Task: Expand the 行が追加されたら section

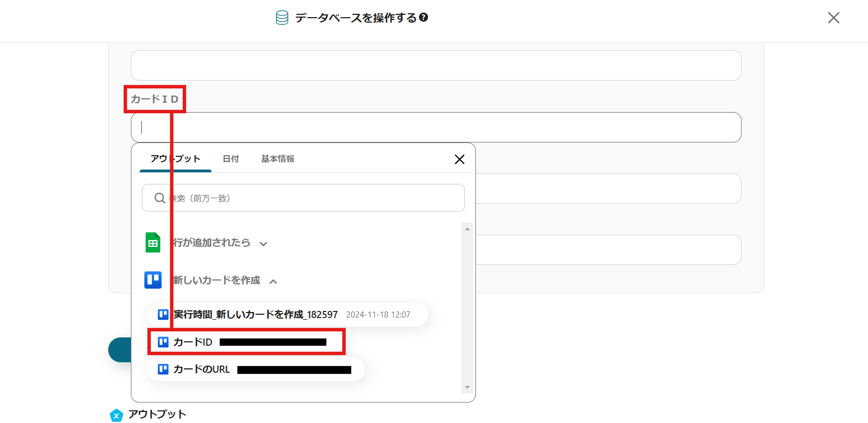Action: (x=263, y=244)
